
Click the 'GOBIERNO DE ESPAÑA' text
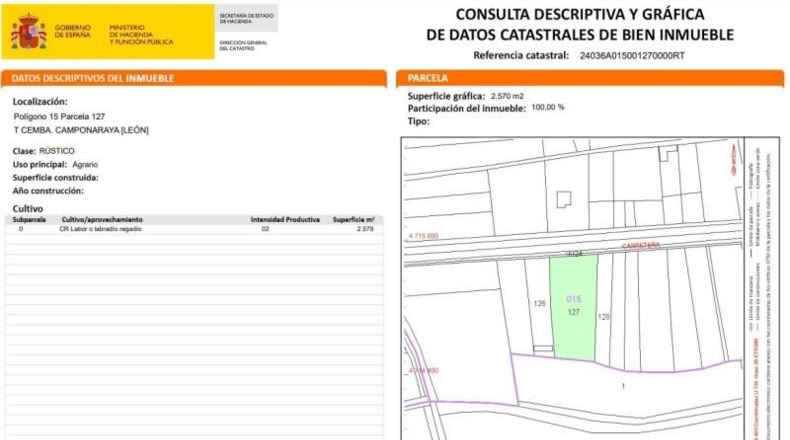(73, 31)
